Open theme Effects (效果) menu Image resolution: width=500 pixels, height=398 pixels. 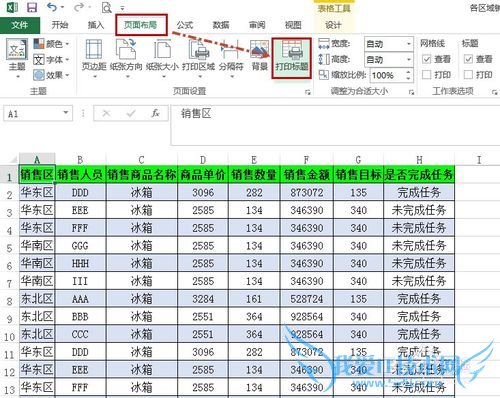52,75
